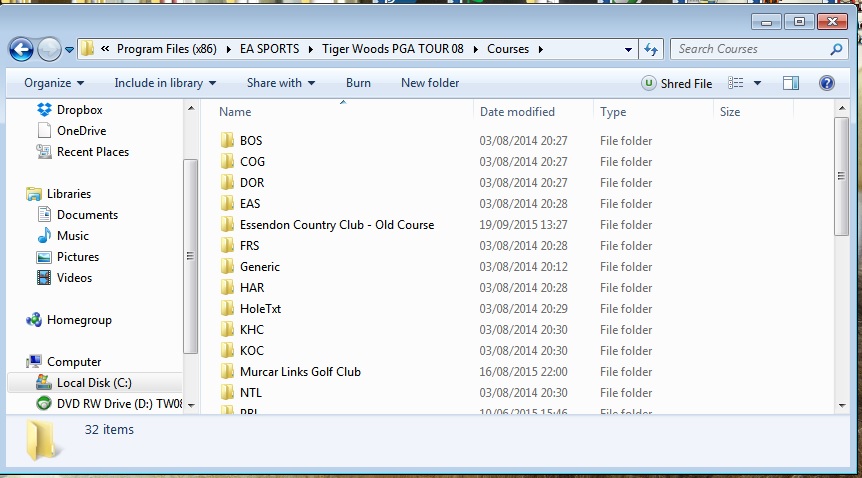This screenshot has height=478, width=862.
Task: Select Homegroup in sidebar
Action: click(x=69, y=320)
